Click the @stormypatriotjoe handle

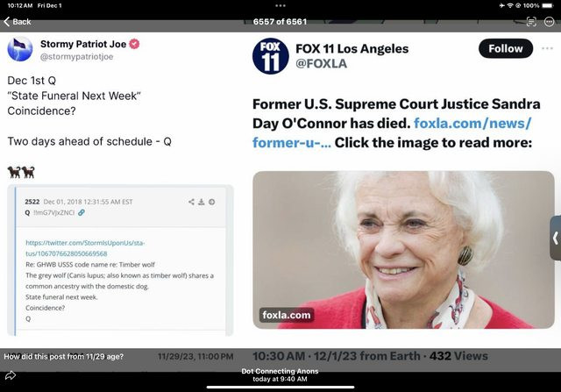[76, 57]
